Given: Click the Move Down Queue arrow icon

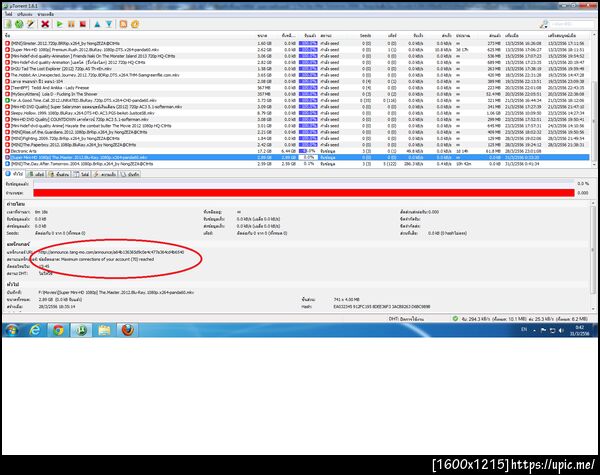Looking at the screenshot, I should click(109, 24).
